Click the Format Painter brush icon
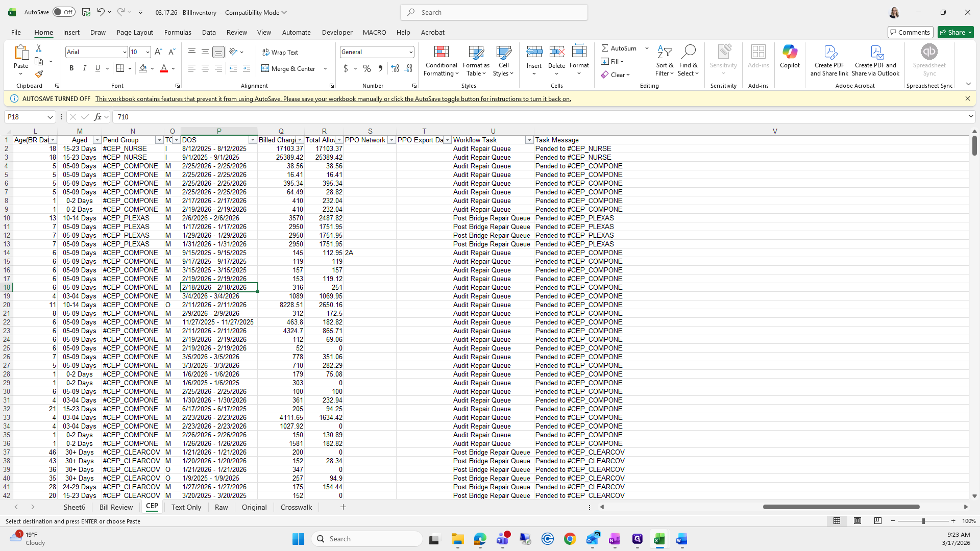980x551 pixels. [39, 74]
